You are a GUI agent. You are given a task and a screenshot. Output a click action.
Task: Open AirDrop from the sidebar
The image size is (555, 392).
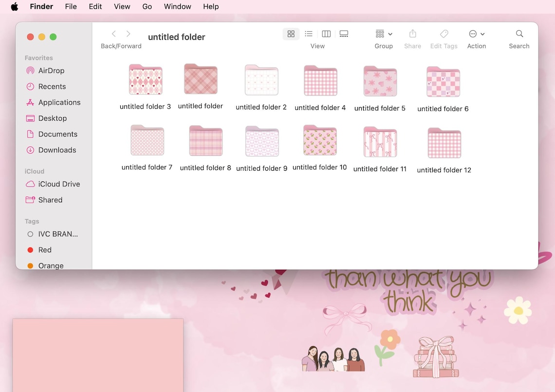coord(50,71)
